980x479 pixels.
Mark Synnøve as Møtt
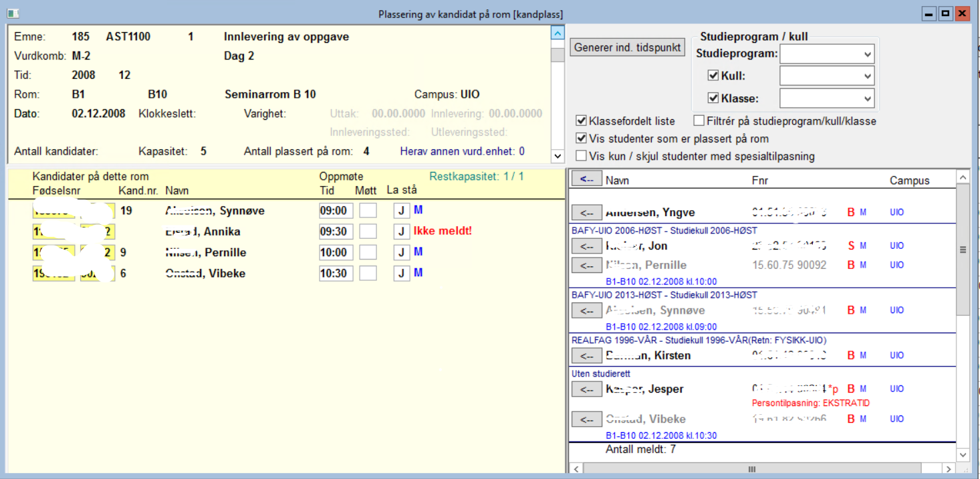click(x=368, y=211)
